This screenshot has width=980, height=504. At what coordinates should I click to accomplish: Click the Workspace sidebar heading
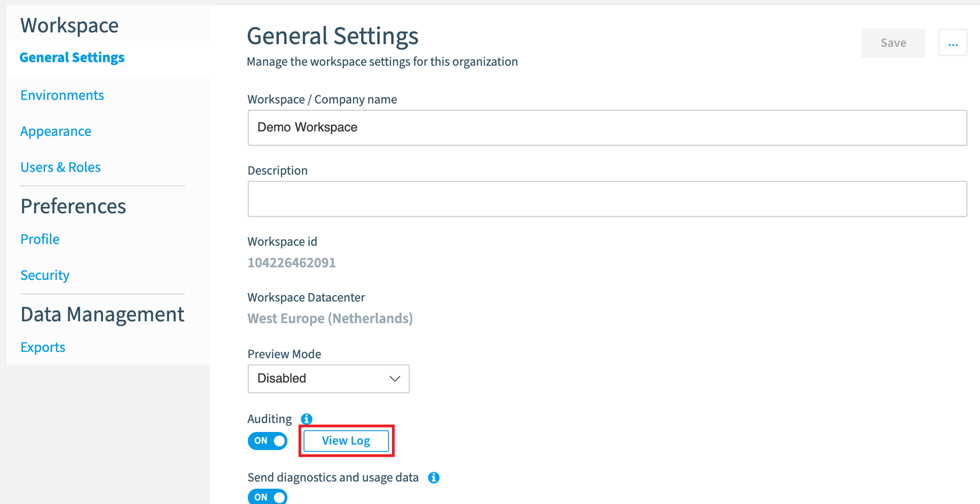click(70, 25)
